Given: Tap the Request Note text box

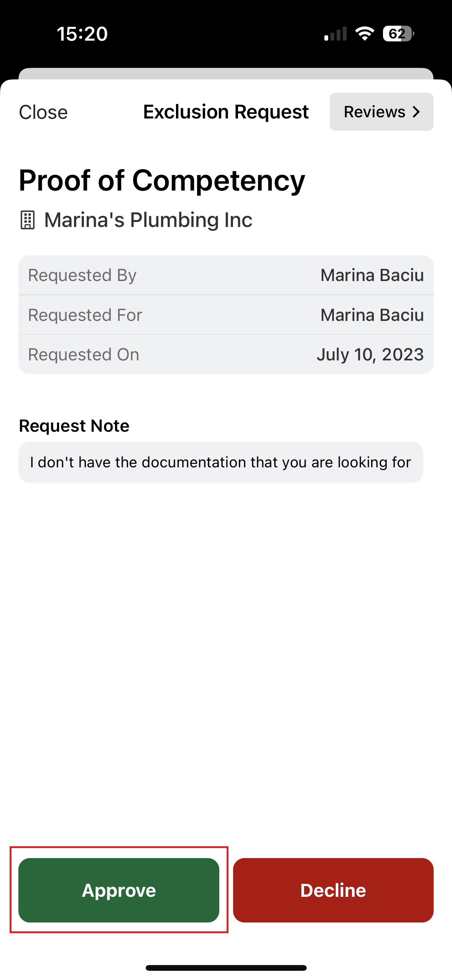Looking at the screenshot, I should point(220,462).
